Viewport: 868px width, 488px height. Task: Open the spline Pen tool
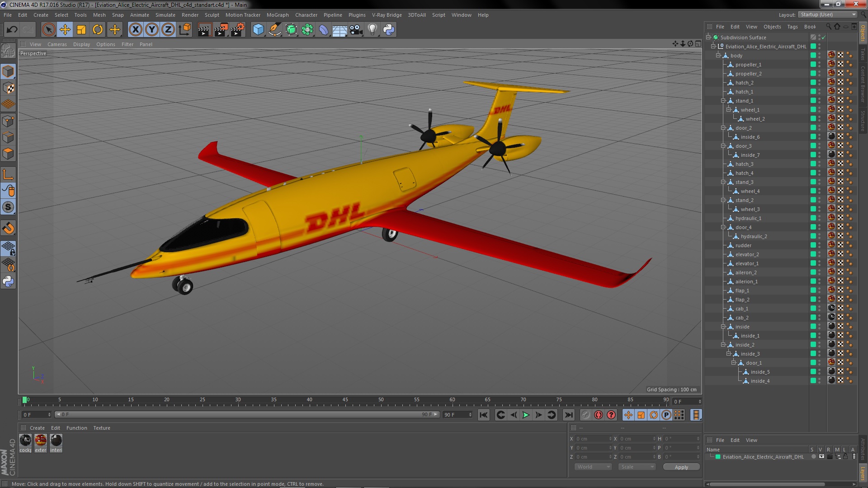point(275,30)
